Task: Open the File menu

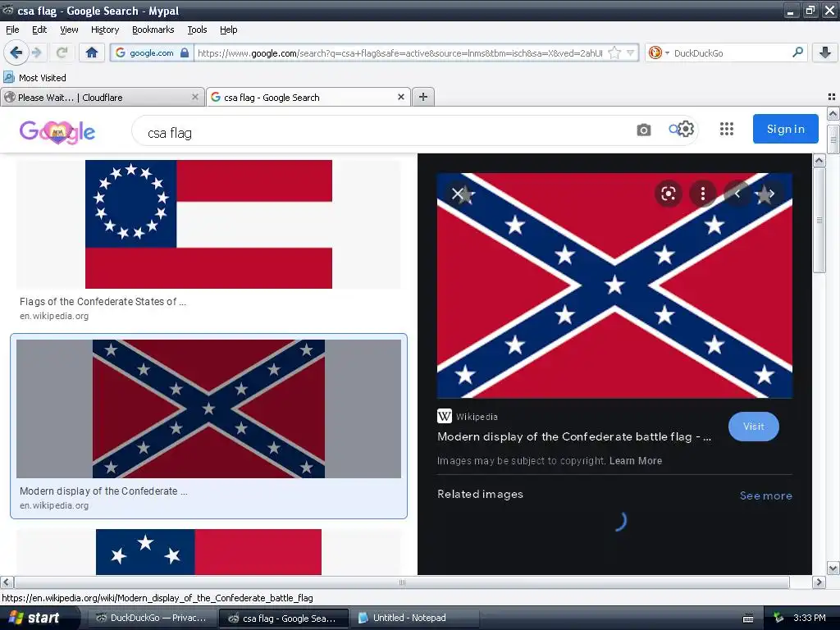Action: [12, 30]
